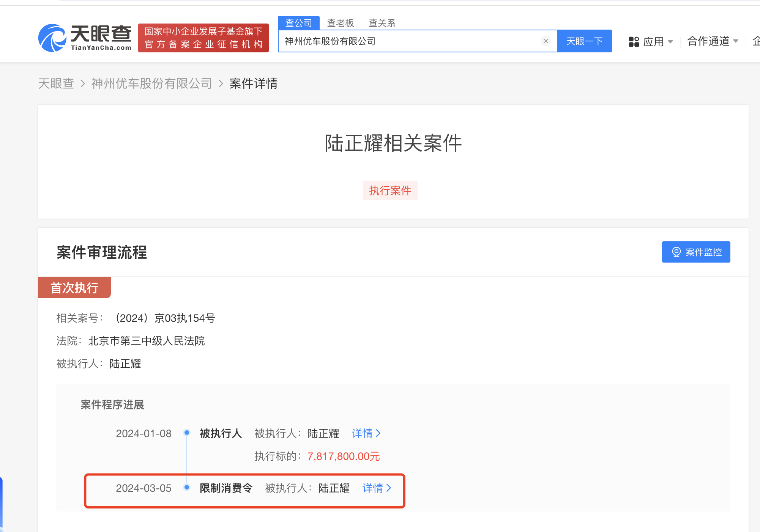The width and height of the screenshot is (760, 532).
Task: Click the date 2024-01-08
Action: pyautogui.click(x=143, y=433)
